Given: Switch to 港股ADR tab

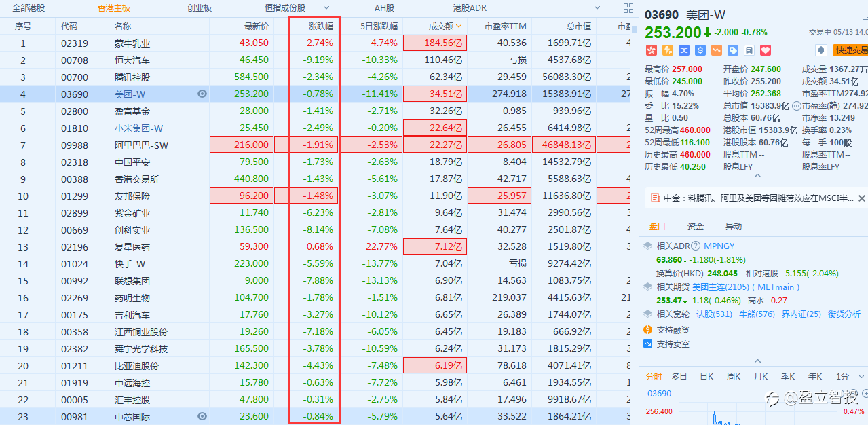Looking at the screenshot, I should (x=470, y=8).
